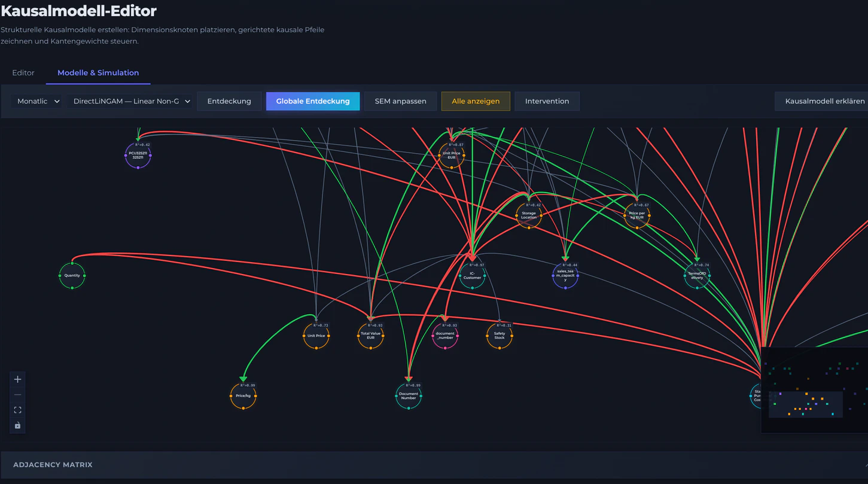This screenshot has width=868, height=484.
Task: Open the Monatlic frequency dropdown
Action: point(38,101)
